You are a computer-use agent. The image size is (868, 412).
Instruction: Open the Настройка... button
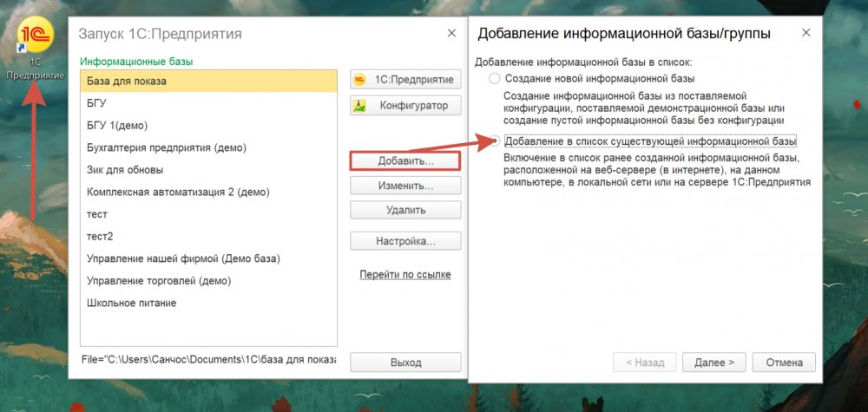(x=405, y=241)
